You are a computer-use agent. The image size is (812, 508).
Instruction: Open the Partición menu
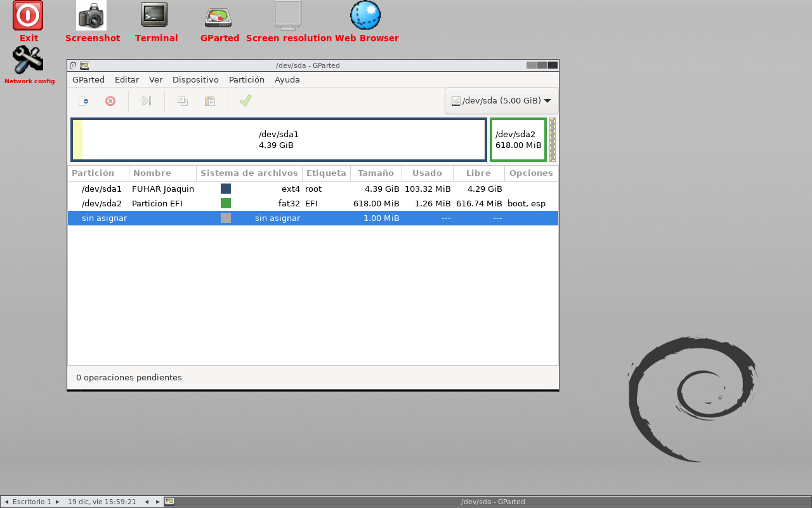(246, 80)
